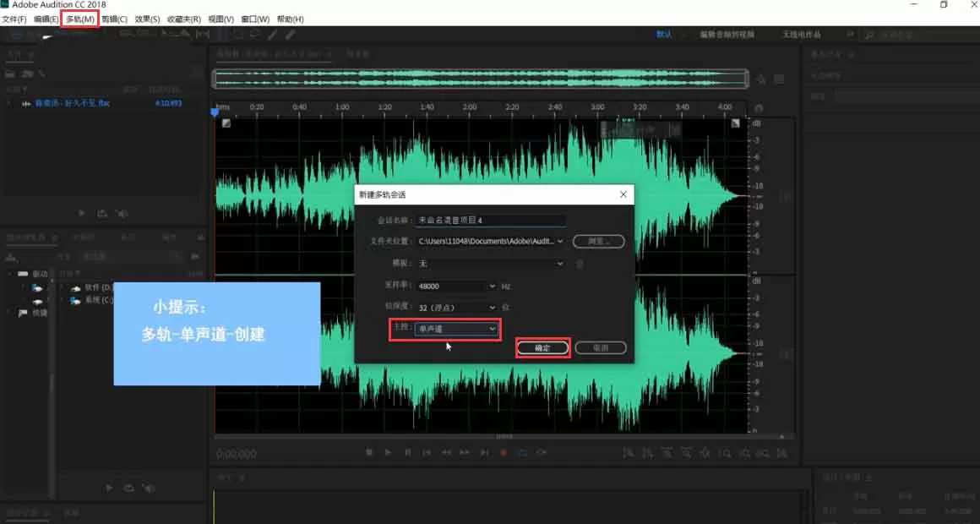This screenshot has height=524, width=980.
Task: Toggle the loop playback icon
Action: 522,452
